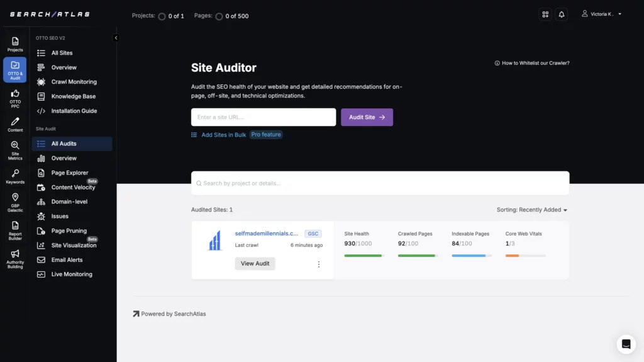Click the notifications bell icon

(562, 14)
